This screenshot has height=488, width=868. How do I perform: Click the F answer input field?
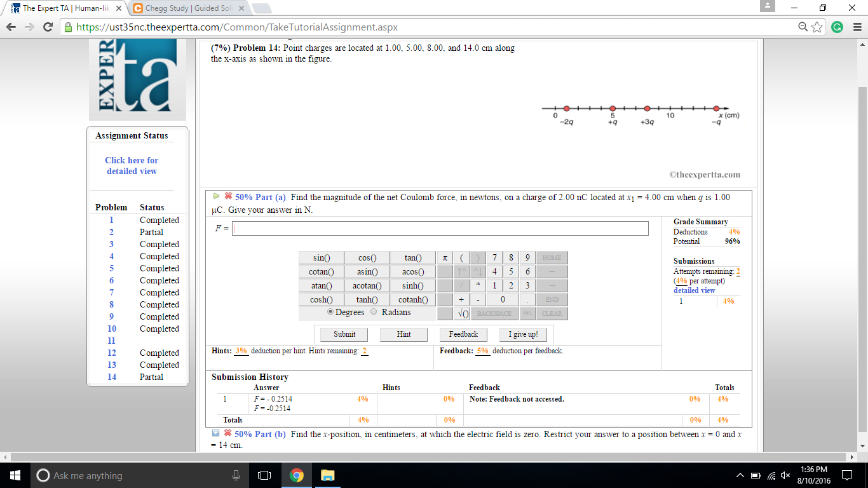[x=438, y=228]
